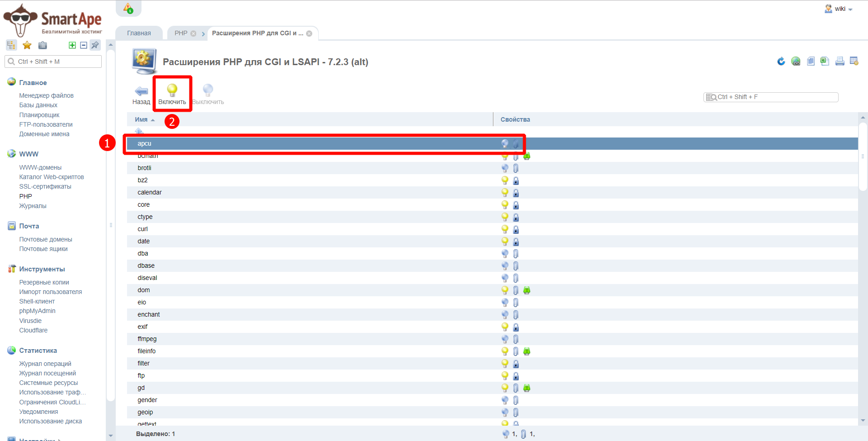Screen dimensions: 868x441
Task: Open table settings via the grid gear icon
Action: pos(854,62)
